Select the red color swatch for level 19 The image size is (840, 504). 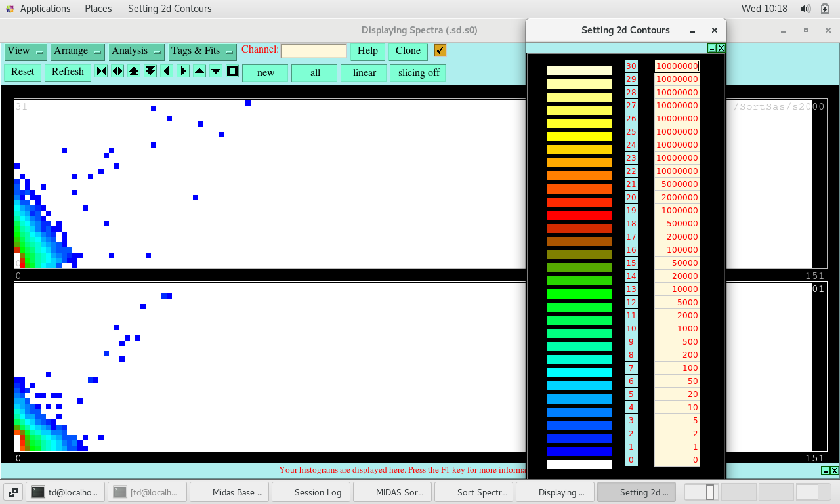pyautogui.click(x=579, y=215)
